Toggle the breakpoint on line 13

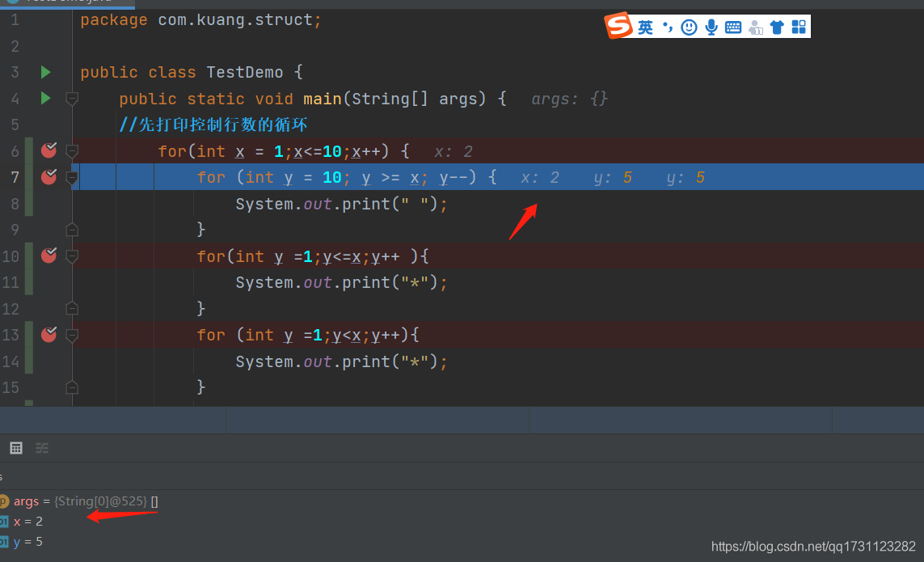[x=49, y=334]
